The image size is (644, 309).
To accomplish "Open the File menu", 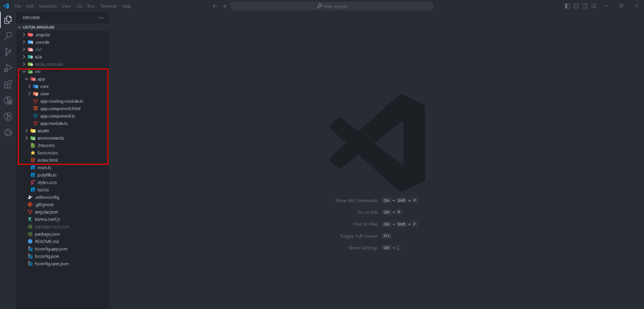I will click(x=17, y=6).
